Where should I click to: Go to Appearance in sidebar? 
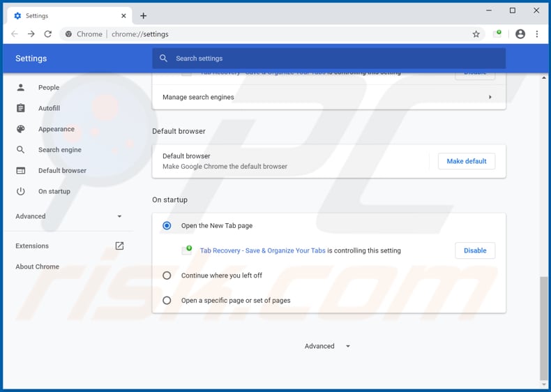(56, 129)
